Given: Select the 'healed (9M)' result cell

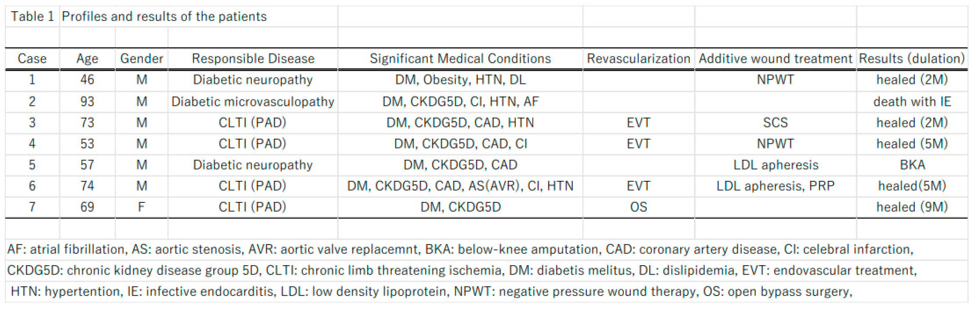Looking at the screenshot, I should pos(912,207).
